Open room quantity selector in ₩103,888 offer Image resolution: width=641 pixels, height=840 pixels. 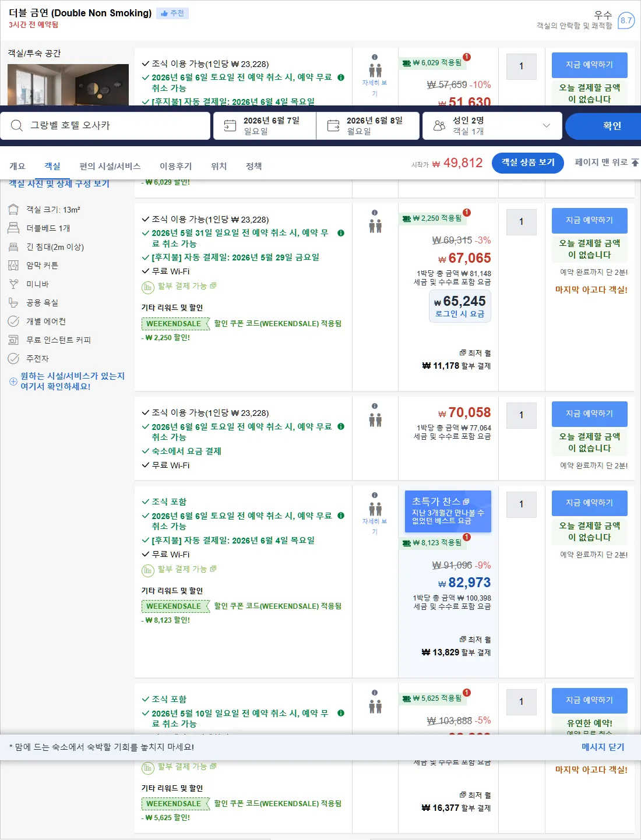click(x=522, y=702)
